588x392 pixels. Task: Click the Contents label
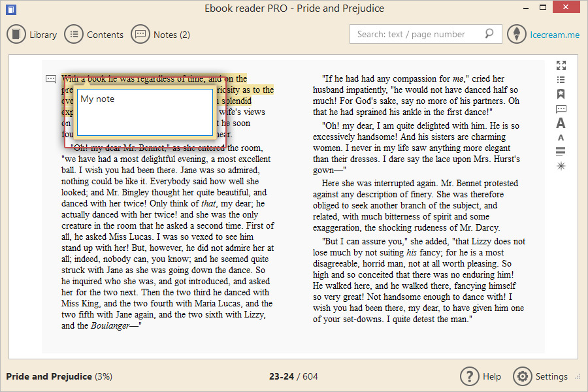pyautogui.click(x=105, y=35)
